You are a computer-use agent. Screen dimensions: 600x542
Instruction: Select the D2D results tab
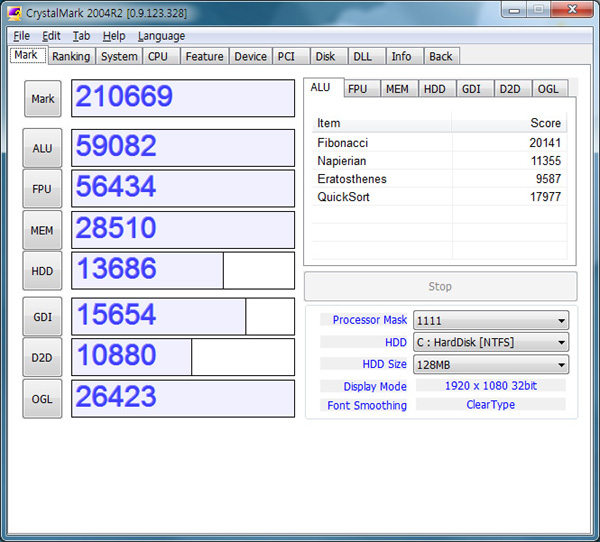click(x=513, y=89)
